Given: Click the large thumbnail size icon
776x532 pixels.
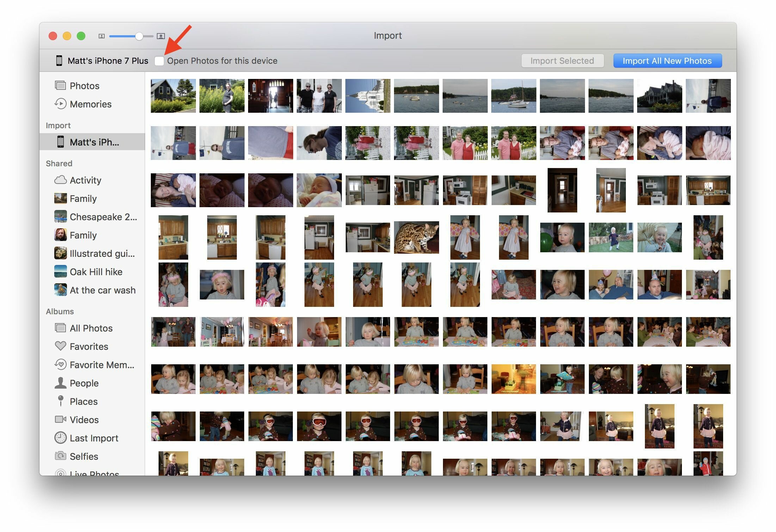Looking at the screenshot, I should (x=161, y=36).
